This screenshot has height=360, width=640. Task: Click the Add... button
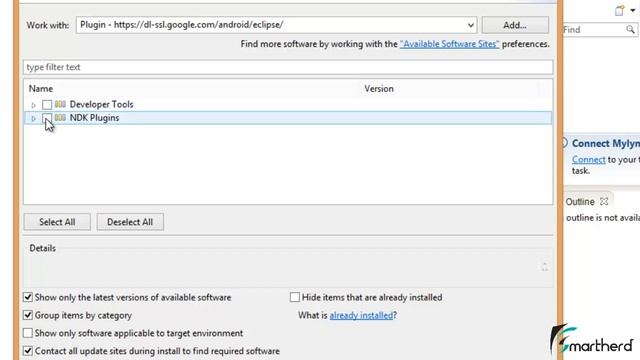[x=515, y=25]
